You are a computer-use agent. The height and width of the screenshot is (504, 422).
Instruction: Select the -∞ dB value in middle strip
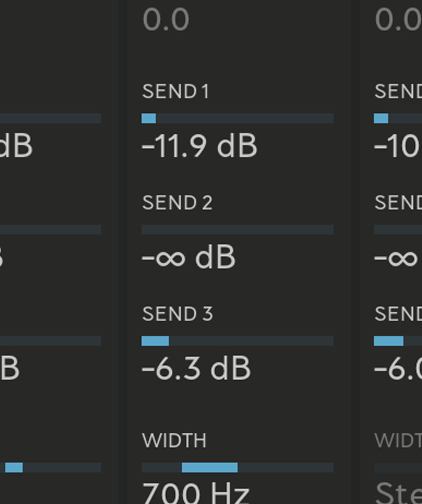188,257
